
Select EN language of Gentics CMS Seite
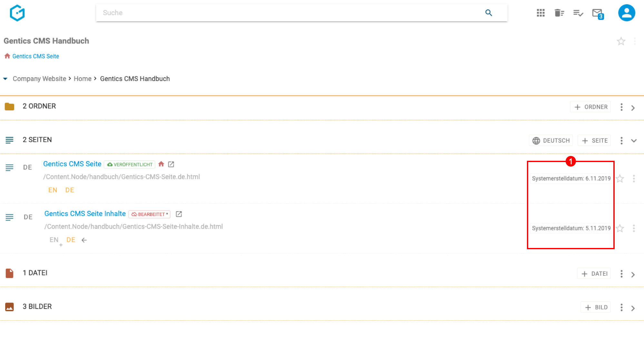pos(53,190)
